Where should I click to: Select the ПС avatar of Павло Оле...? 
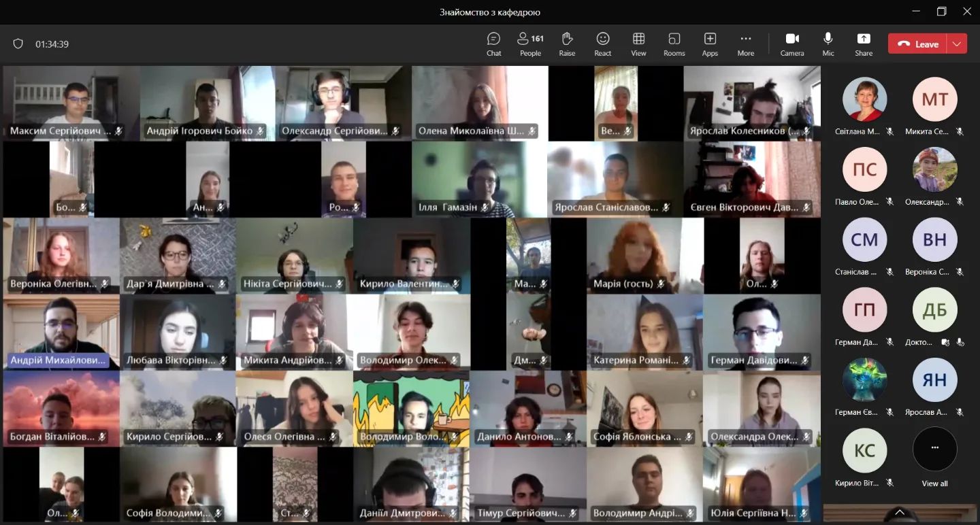(865, 169)
